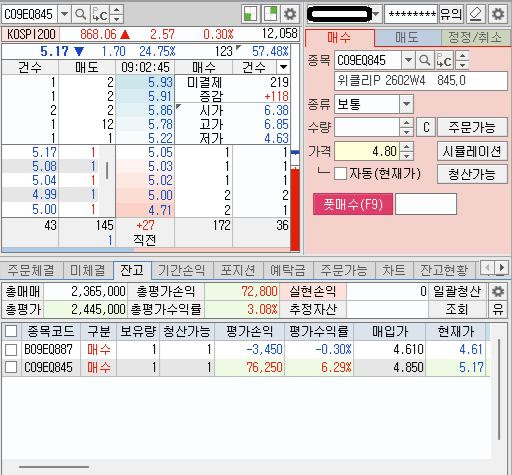Click the empty field beside 풋매수 button

coord(426,204)
